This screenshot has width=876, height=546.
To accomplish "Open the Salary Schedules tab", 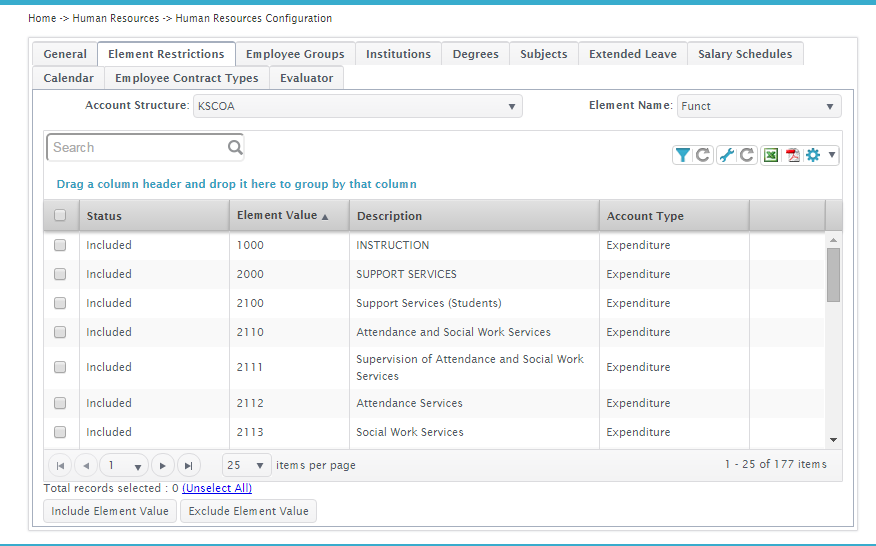I will [x=744, y=54].
